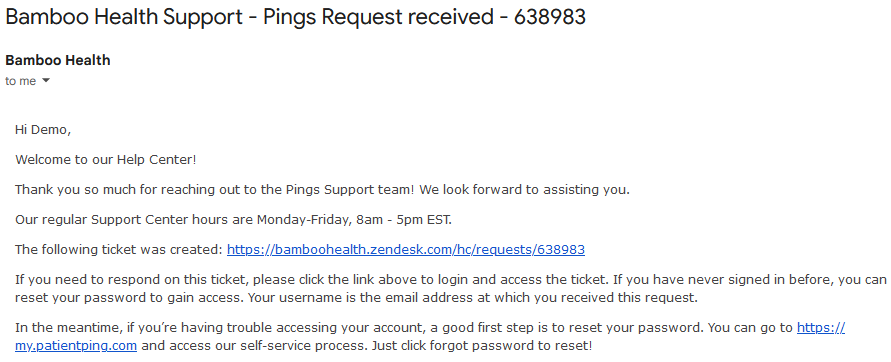The height and width of the screenshot is (362, 891).
Task: Click the email subject line heading
Action: [295, 17]
